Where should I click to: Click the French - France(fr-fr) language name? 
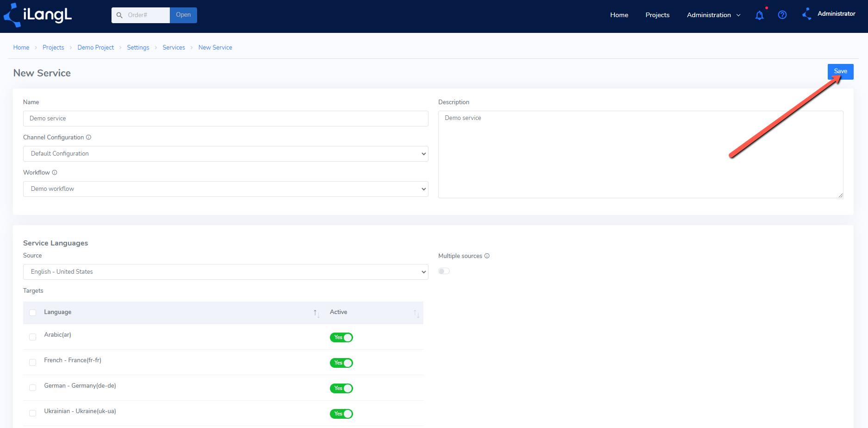tap(73, 360)
